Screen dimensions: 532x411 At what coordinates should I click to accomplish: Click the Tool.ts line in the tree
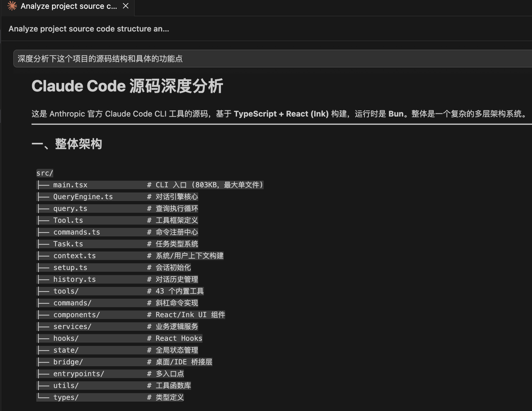67,220
